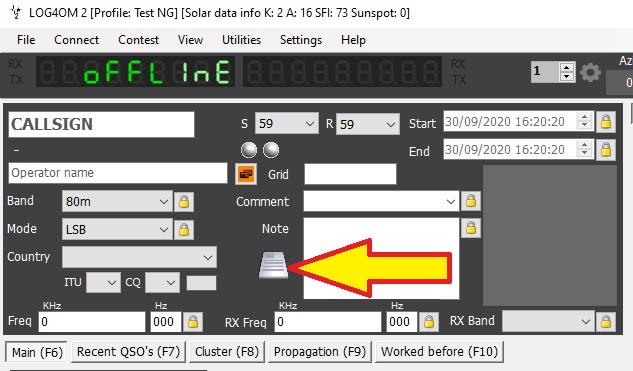This screenshot has height=371, width=633.
Task: Expand the Mode dropdown showing LSB
Action: coord(163,230)
